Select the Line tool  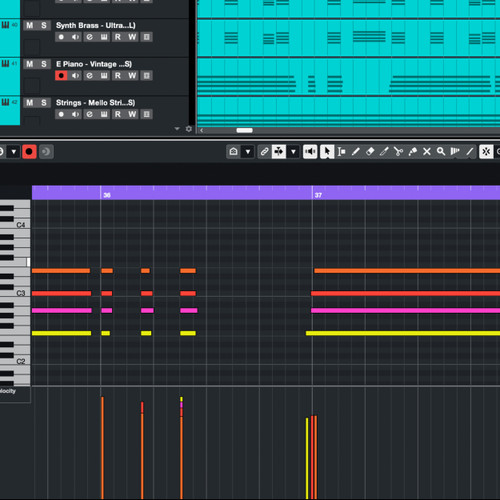click(469, 152)
